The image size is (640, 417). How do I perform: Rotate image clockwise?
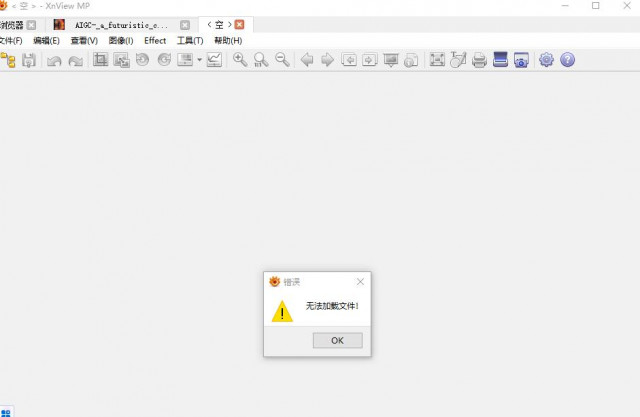(164, 60)
